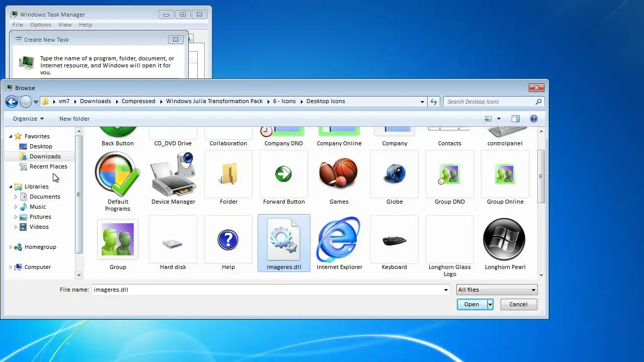Expand the Computer node
This screenshot has width=644, height=362.
(11, 267)
